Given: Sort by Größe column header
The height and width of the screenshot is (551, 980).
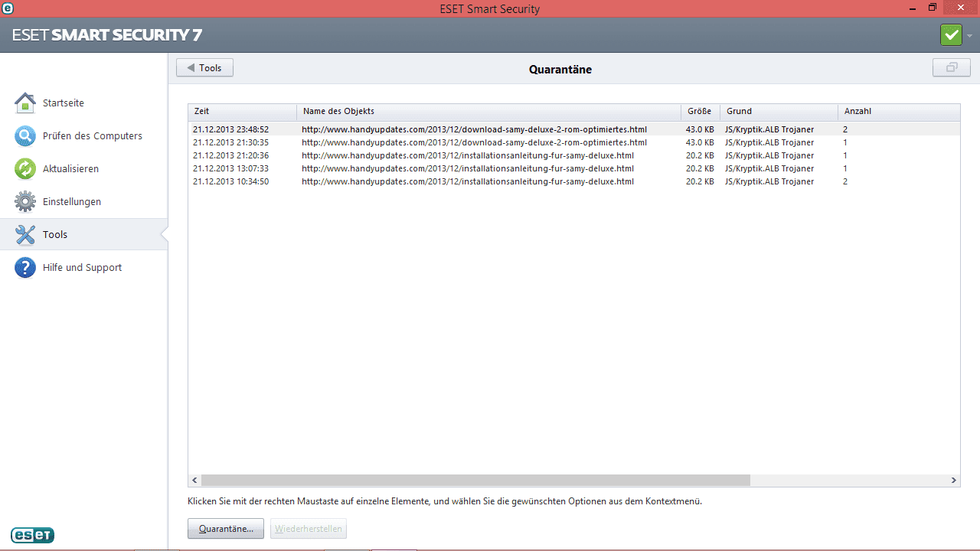Looking at the screenshot, I should coord(701,112).
